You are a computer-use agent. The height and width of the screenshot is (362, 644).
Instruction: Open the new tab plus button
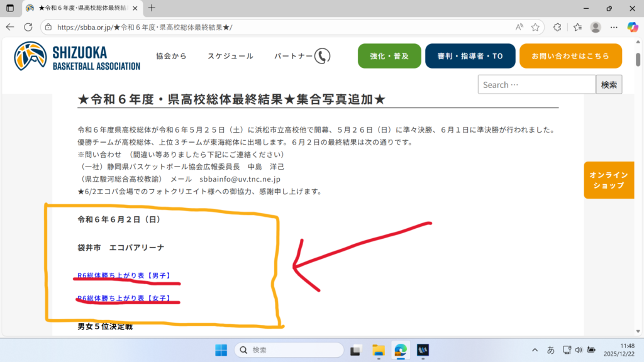[152, 8]
